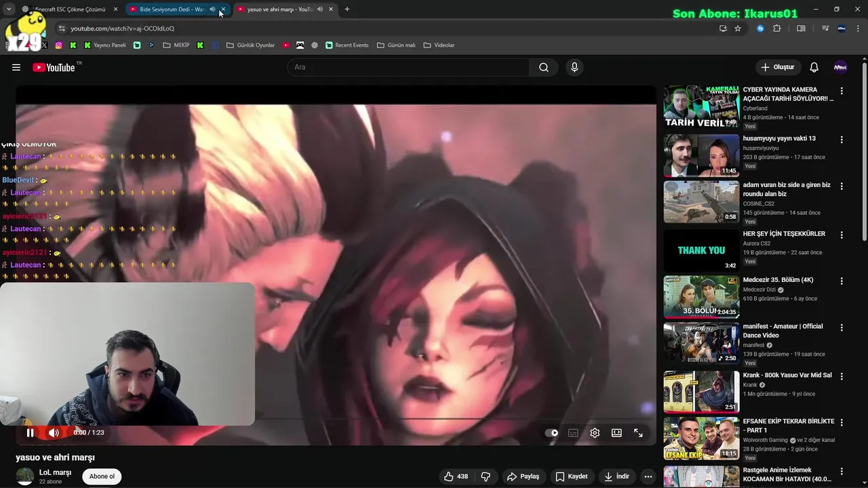The image size is (868, 488).
Task: Click the video progress bar
Action: pos(336,420)
